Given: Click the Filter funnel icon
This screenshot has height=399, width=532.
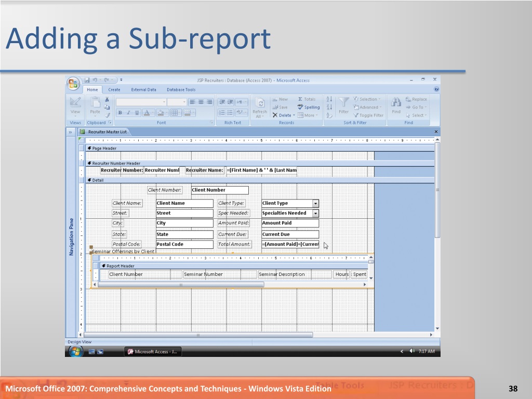Looking at the screenshot, I should click(344, 102).
